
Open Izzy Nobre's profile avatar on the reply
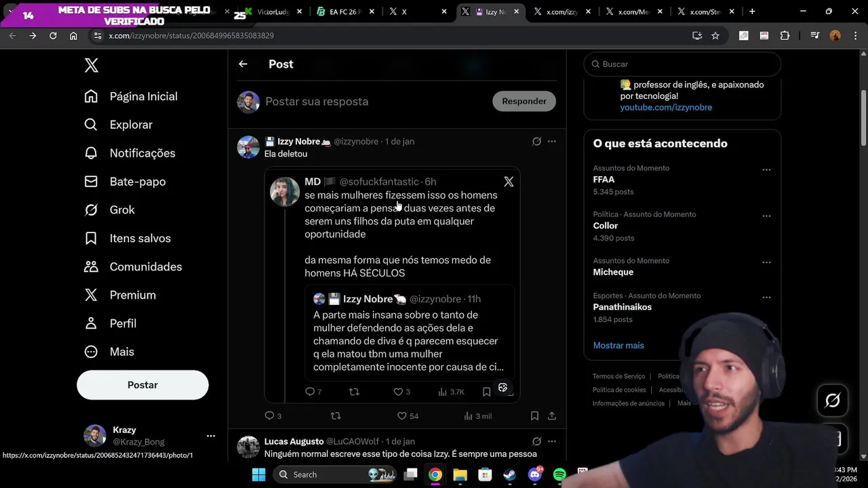click(x=248, y=147)
